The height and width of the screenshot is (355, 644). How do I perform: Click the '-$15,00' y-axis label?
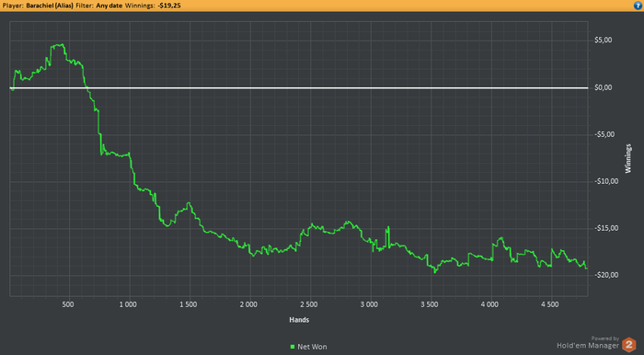(606, 228)
